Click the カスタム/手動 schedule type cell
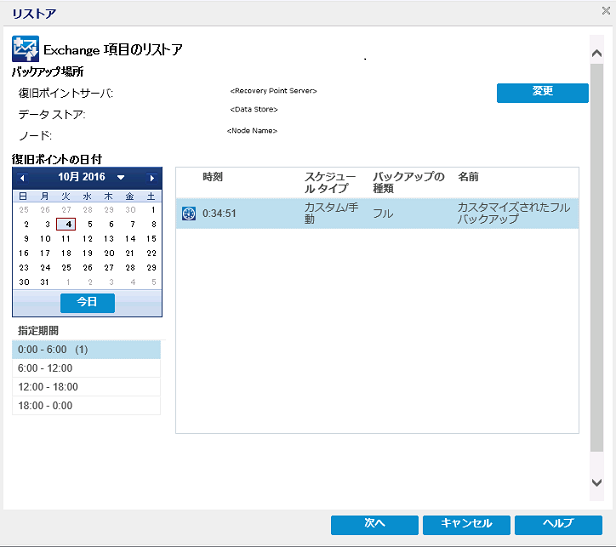Viewport: 616px width, 547px height. click(331, 213)
